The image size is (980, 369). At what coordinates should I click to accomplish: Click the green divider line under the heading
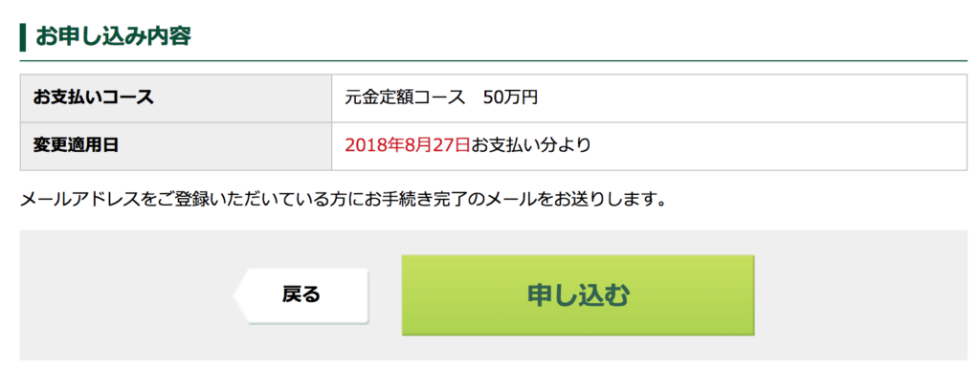pos(493,61)
